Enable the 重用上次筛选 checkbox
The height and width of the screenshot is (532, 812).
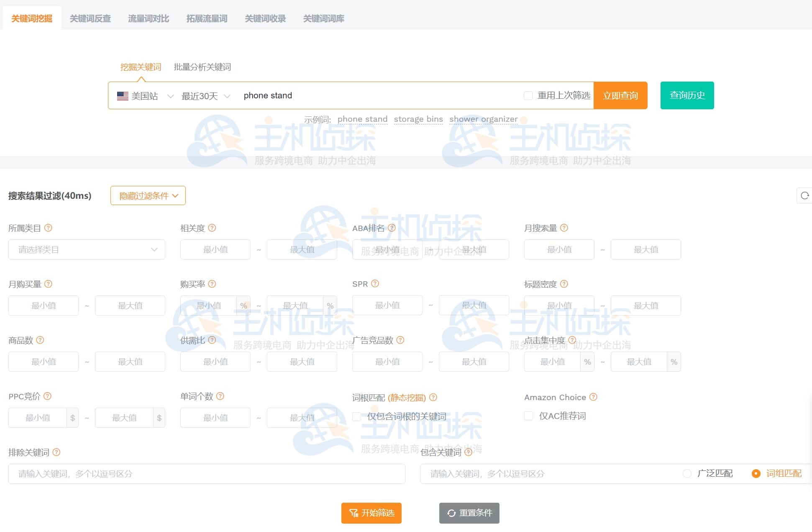528,95
